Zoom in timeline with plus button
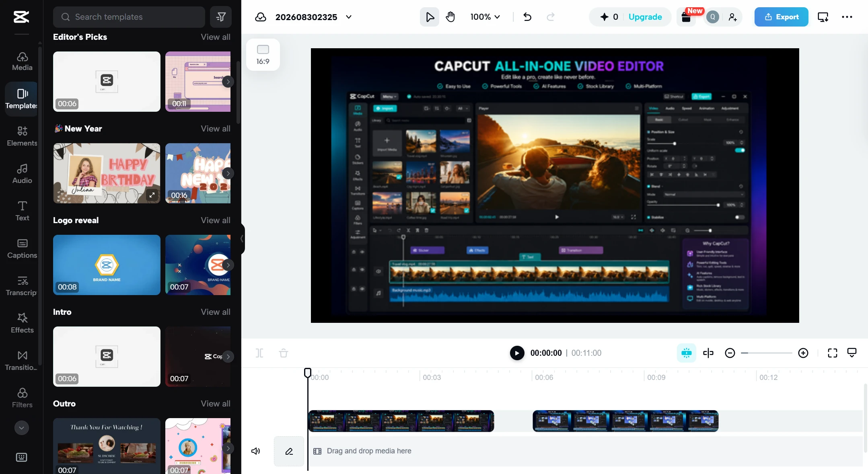 click(803, 353)
